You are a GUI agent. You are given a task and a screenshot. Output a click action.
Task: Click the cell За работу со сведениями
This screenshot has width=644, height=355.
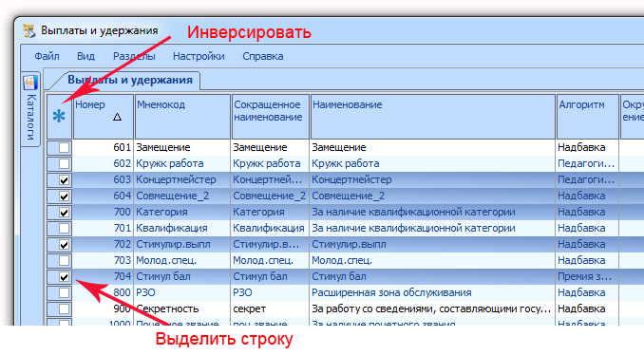pyautogui.click(x=433, y=309)
